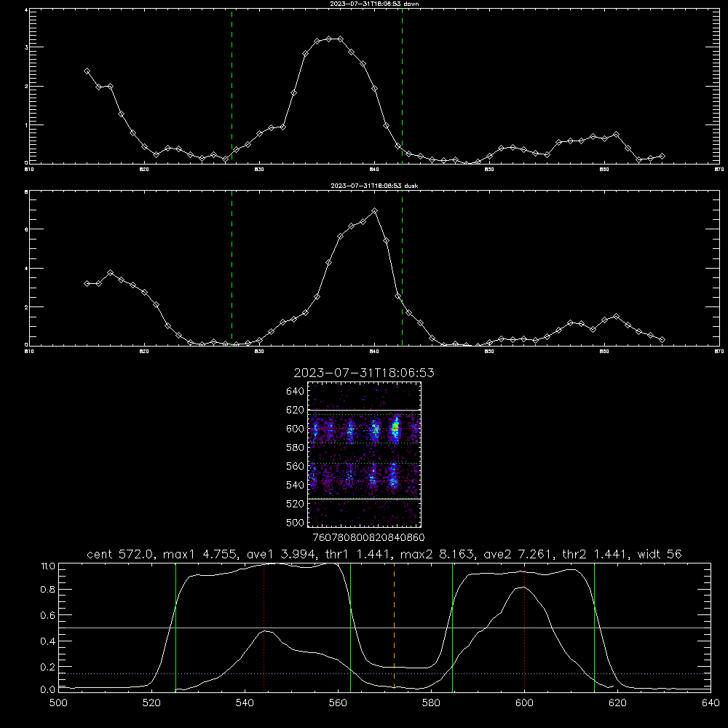Click the 0.2 label on bottom plot y-axis
Image resolution: width=728 pixels, height=728 pixels.
pyautogui.click(x=47, y=667)
